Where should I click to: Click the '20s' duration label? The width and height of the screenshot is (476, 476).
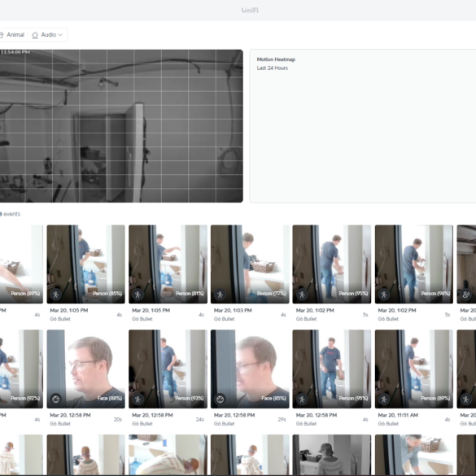pos(118,420)
